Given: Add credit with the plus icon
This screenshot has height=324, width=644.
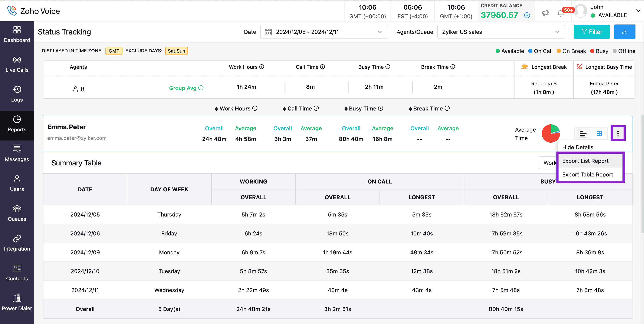Looking at the screenshot, I should (x=527, y=15).
